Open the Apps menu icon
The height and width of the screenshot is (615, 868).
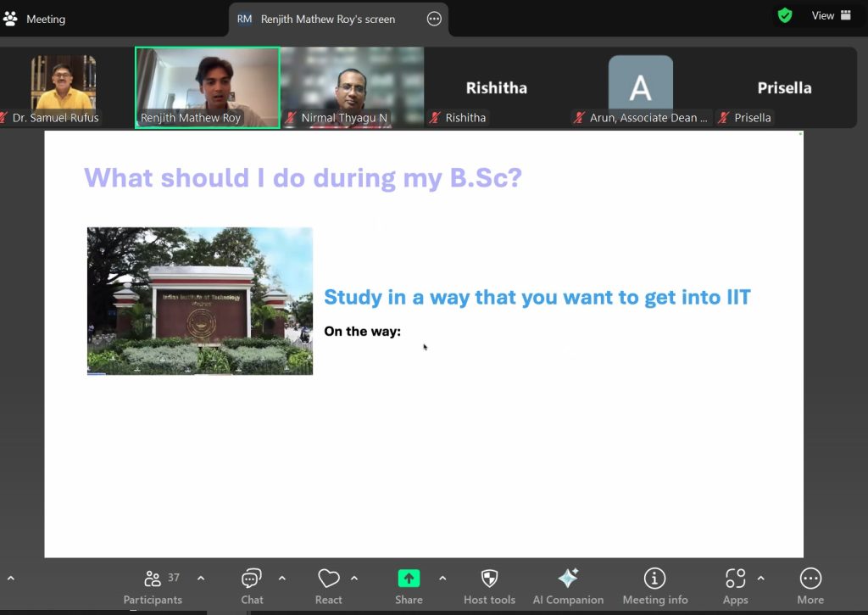pyautogui.click(x=735, y=586)
